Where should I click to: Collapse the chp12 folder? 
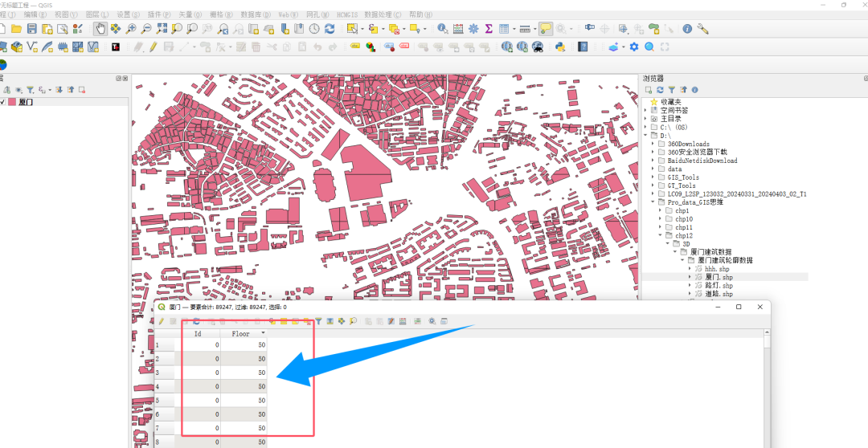[661, 235]
